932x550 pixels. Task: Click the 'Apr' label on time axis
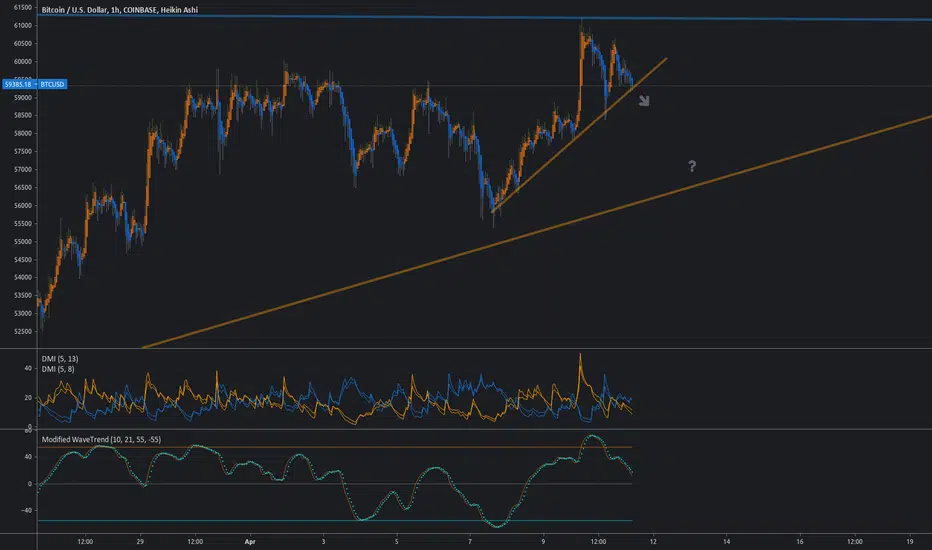(250, 542)
